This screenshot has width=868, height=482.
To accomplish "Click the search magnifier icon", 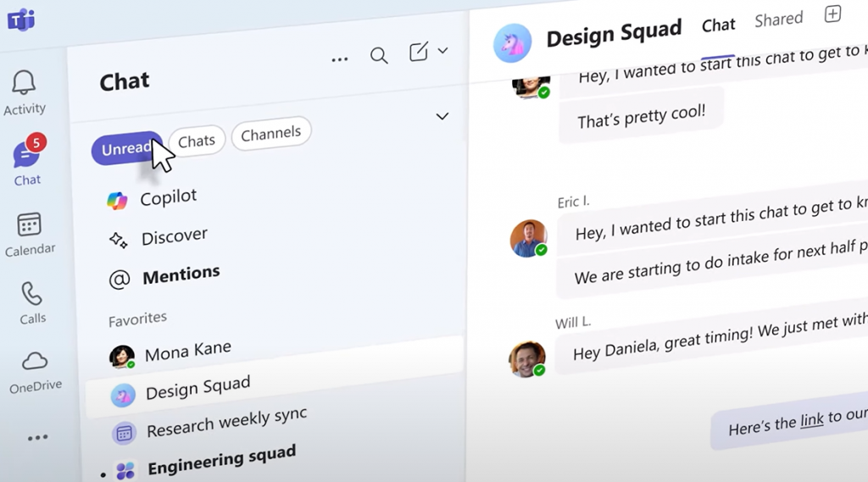I will (379, 55).
